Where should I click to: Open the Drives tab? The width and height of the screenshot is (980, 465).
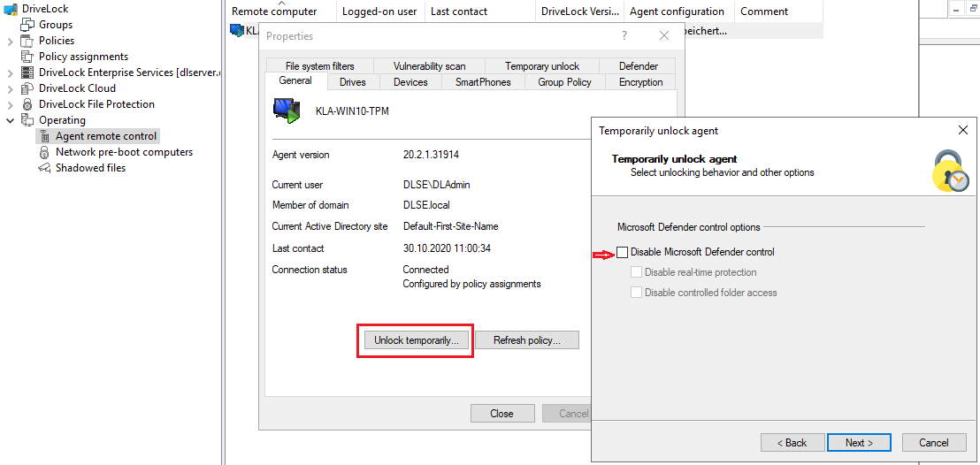[x=353, y=82]
